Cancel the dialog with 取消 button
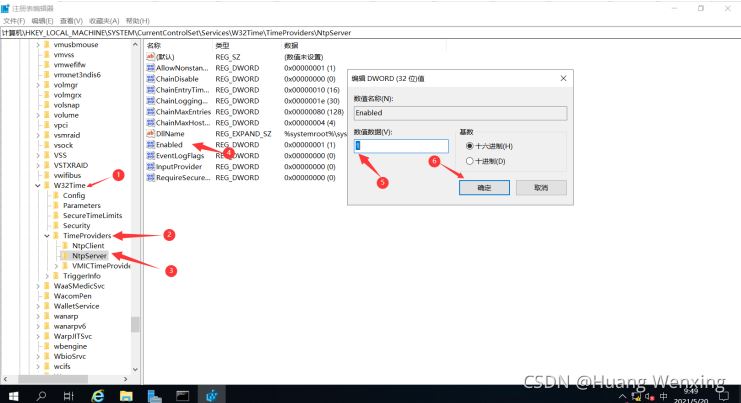This screenshot has width=741, height=403. tap(541, 188)
